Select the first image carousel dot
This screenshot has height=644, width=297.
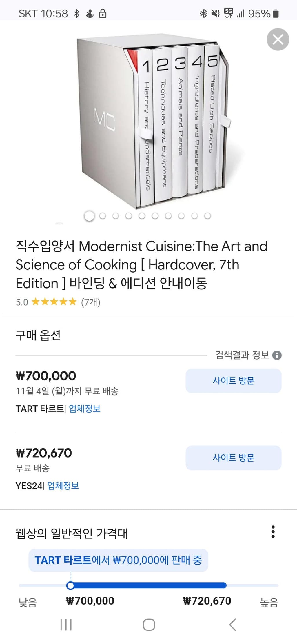click(x=89, y=216)
